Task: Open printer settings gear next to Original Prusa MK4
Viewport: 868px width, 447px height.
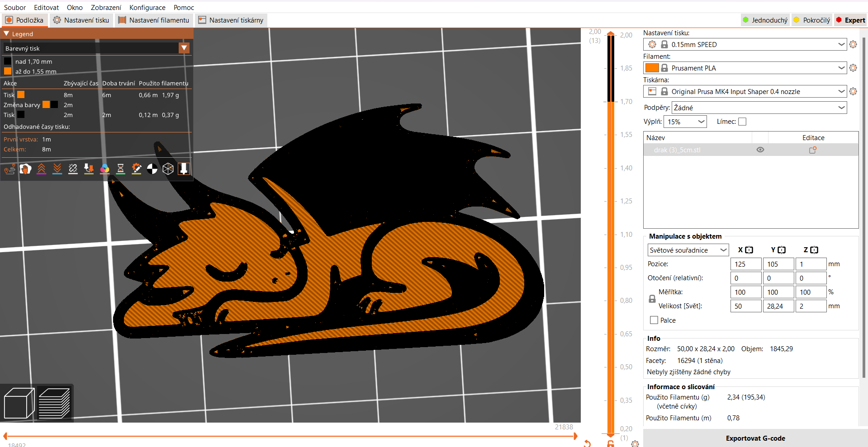Action: click(x=853, y=91)
